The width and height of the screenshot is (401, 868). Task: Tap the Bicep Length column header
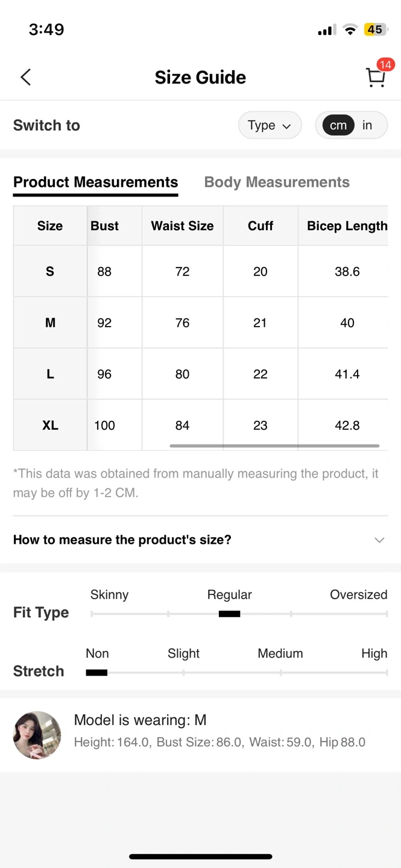point(347,226)
